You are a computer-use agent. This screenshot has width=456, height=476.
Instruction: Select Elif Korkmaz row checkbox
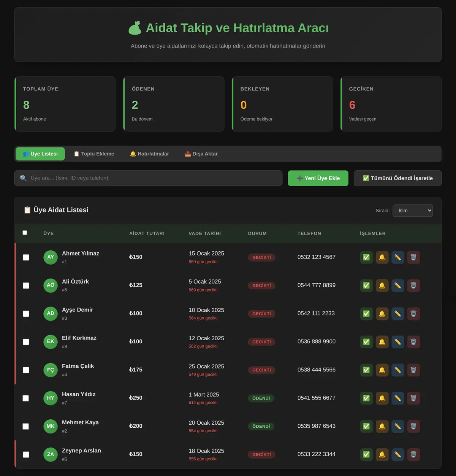[x=26, y=342]
